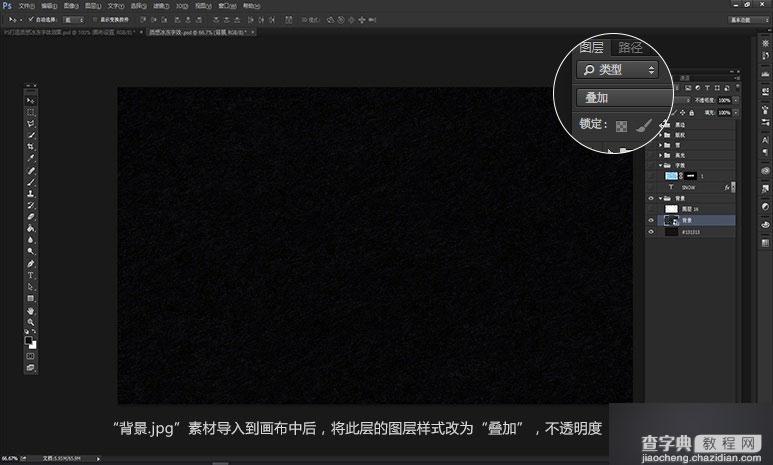The height and width of the screenshot is (465, 773).
Task: Open the 叠加 blend mode dropdown
Action: [622, 98]
